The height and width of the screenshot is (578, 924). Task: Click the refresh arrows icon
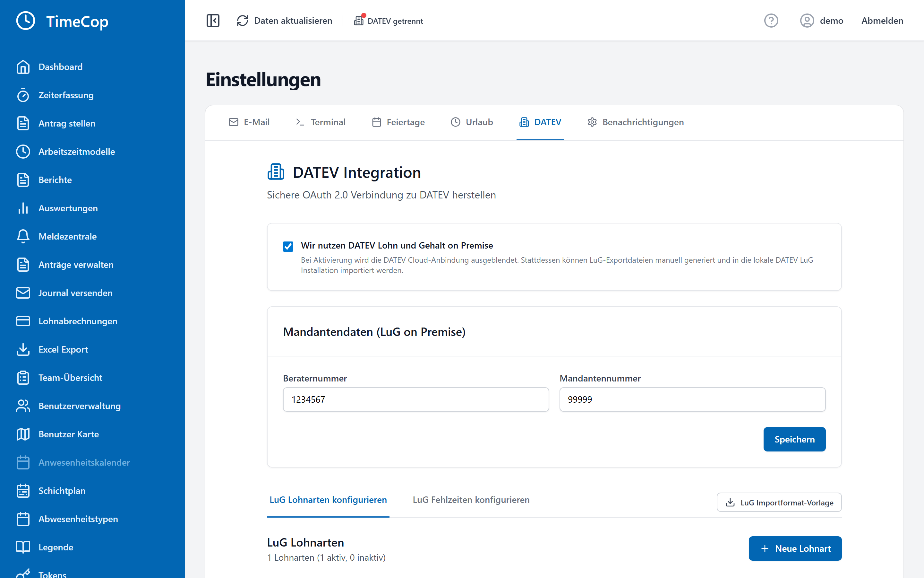[x=243, y=21]
